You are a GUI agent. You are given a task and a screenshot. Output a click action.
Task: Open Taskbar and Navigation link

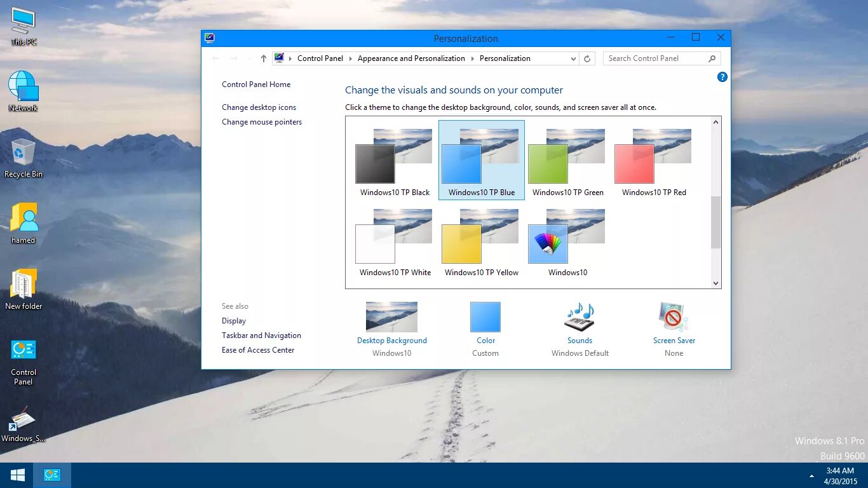(x=261, y=335)
